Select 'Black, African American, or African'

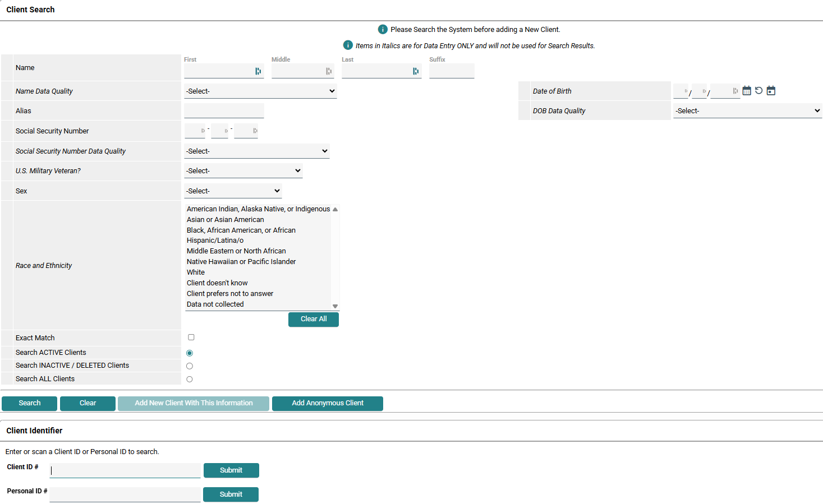pyautogui.click(x=258, y=230)
